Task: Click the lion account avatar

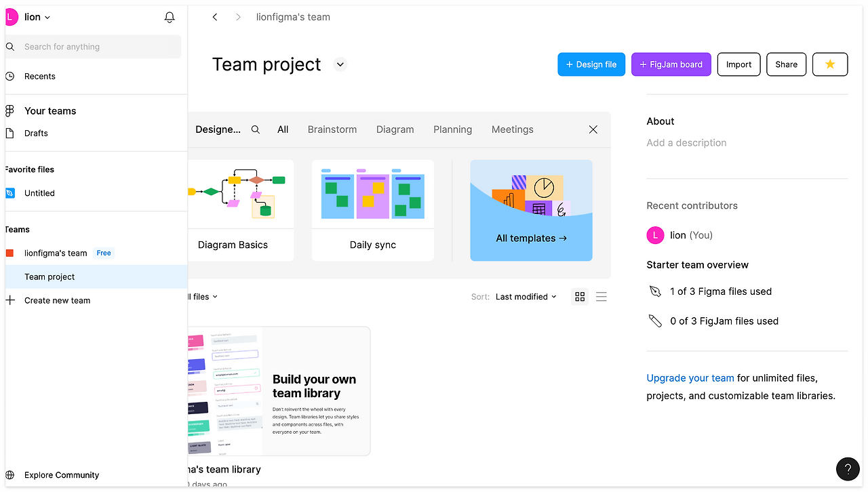Action: coord(11,17)
